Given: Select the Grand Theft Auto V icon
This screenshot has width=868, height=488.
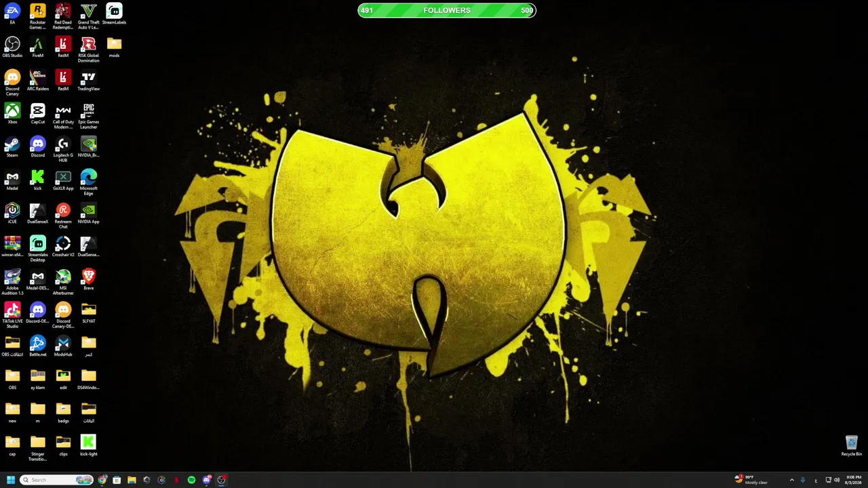Looking at the screenshot, I should [88, 16].
